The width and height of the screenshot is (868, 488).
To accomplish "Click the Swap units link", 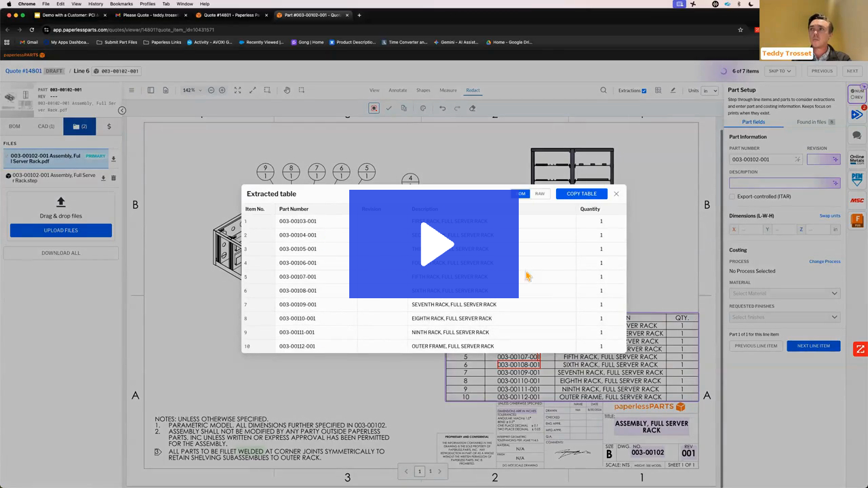I will point(830,216).
